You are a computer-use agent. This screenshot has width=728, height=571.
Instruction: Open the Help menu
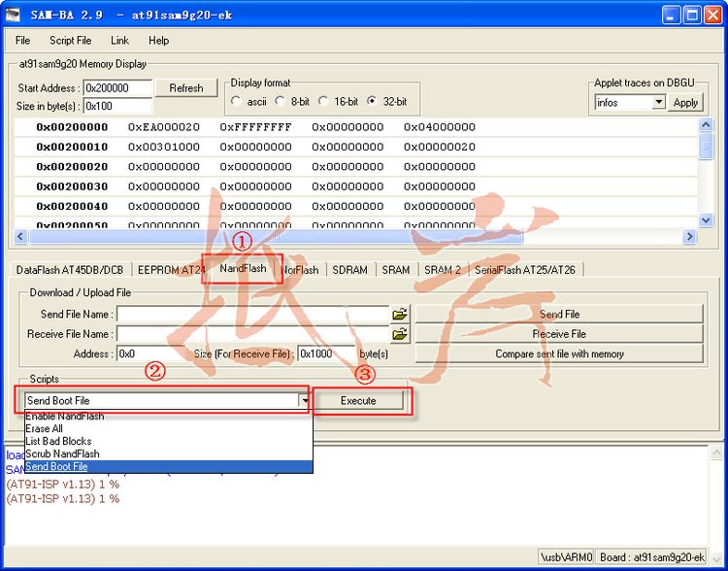coord(159,41)
